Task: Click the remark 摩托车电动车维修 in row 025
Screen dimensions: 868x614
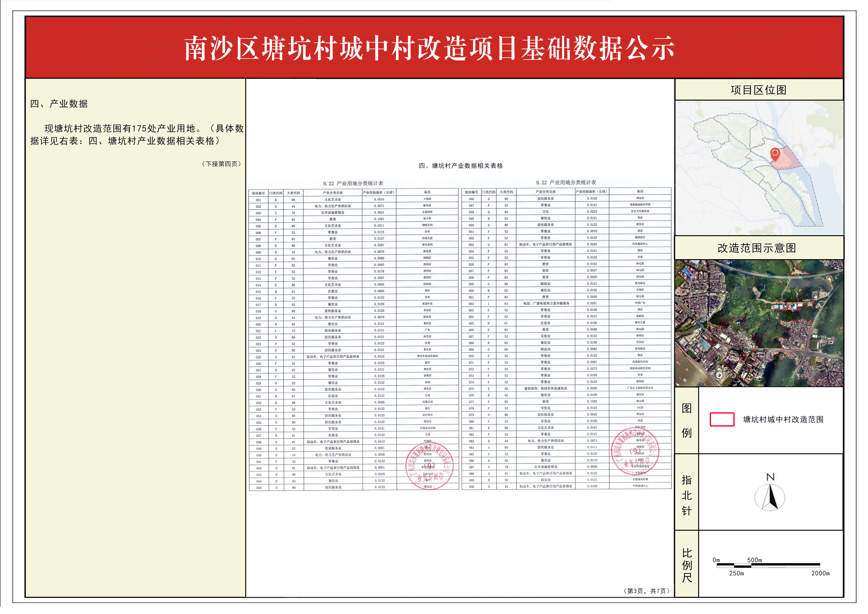Action: tap(427, 356)
